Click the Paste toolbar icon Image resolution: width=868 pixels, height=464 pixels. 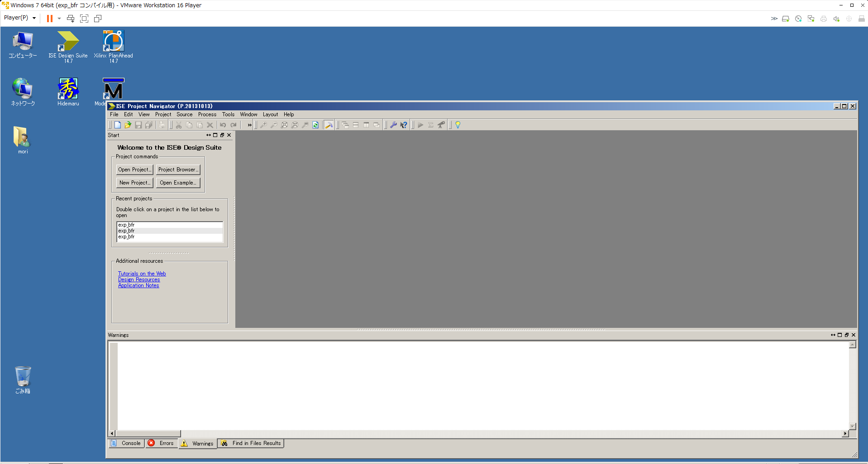[x=200, y=125]
